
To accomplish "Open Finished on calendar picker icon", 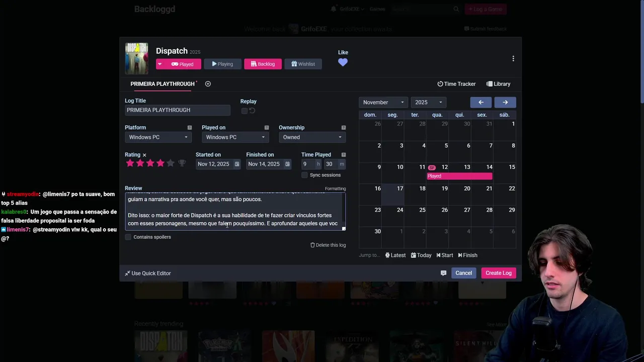I will 287,164.
